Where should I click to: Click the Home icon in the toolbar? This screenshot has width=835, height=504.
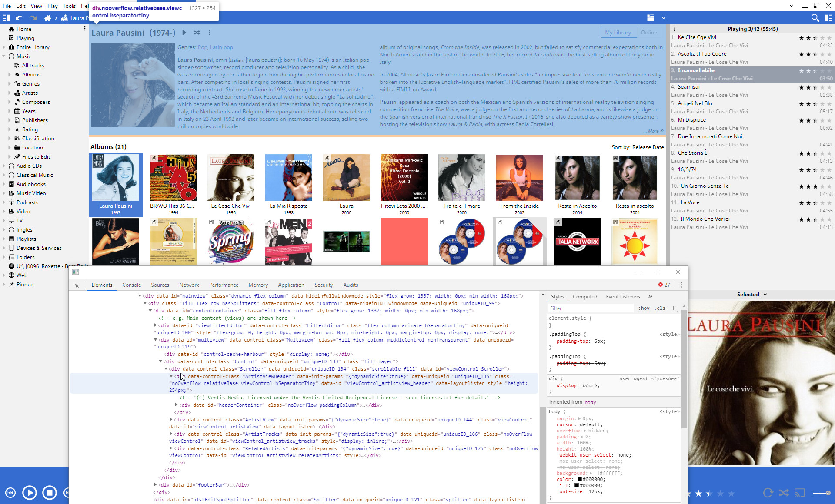48,18
